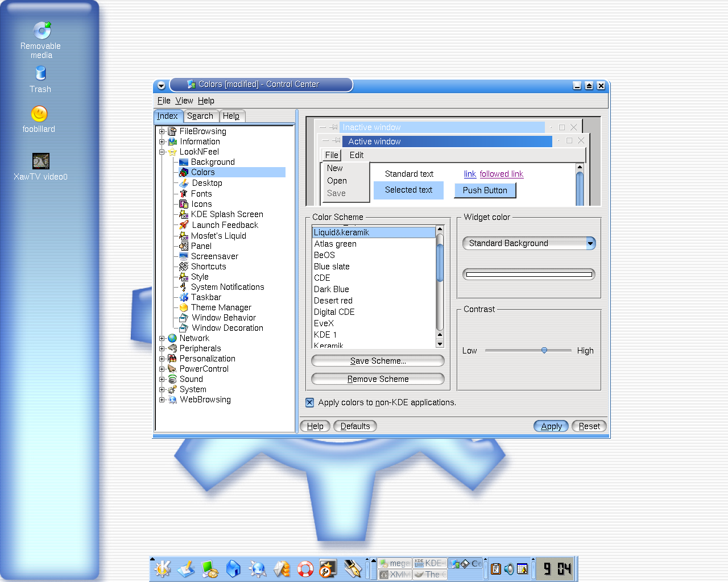The height and width of the screenshot is (582, 728).
Task: Click Selected text in the preview
Action: tap(408, 190)
